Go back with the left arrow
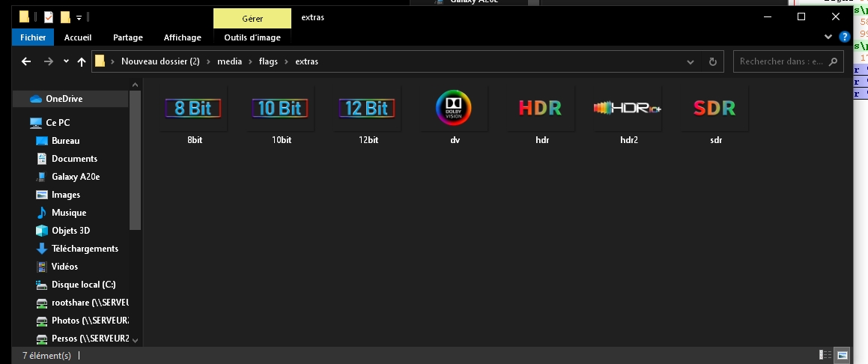 click(26, 62)
